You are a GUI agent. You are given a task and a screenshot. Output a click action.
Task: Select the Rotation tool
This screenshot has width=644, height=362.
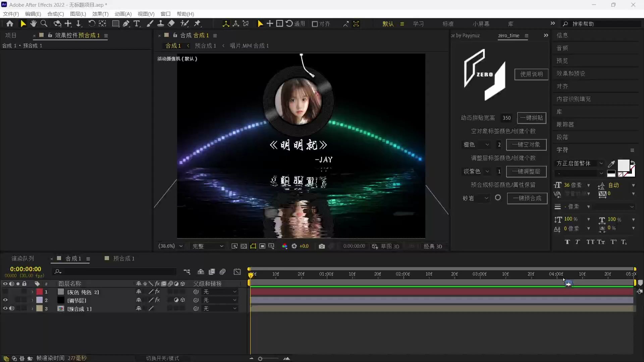pos(92,24)
